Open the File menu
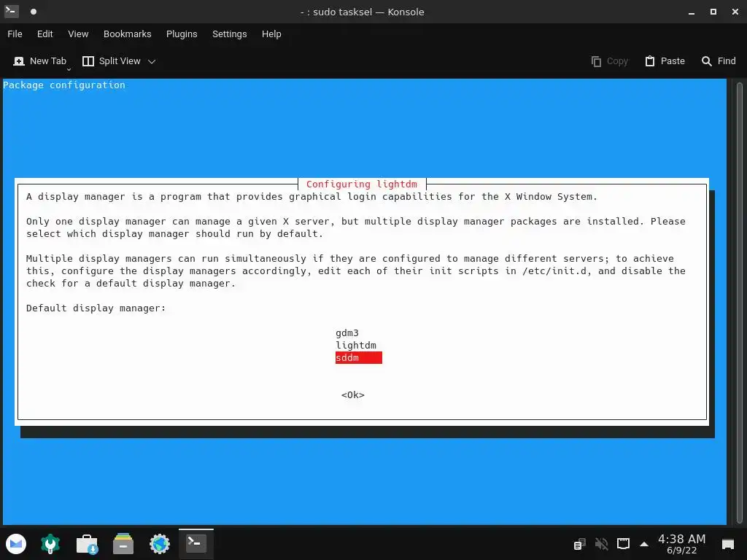The image size is (747, 560). pyautogui.click(x=15, y=34)
